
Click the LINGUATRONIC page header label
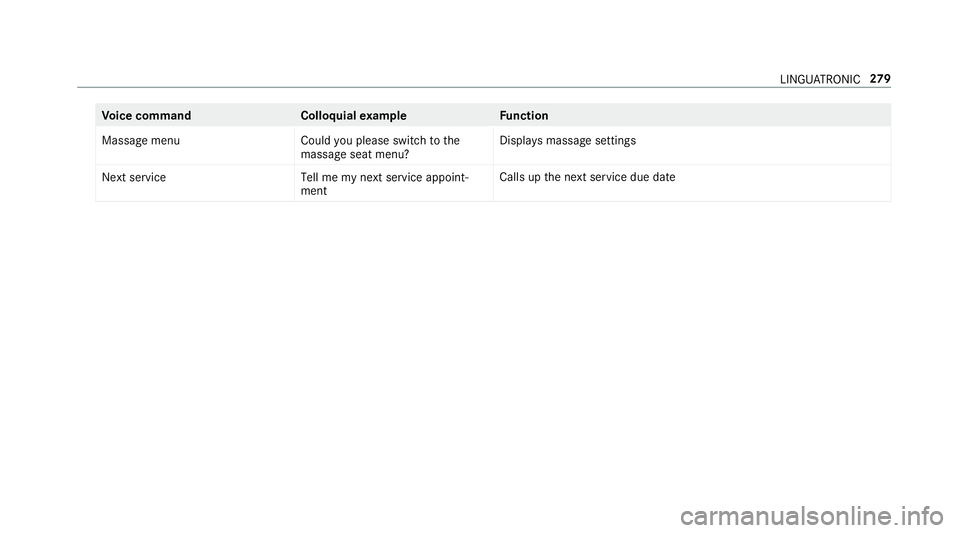coord(820,80)
